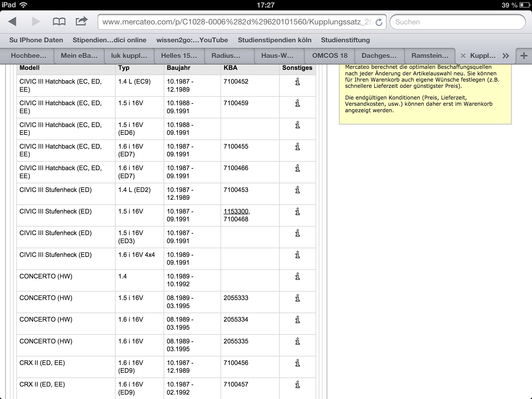Switch to the Helles 15... tab
Viewport: 532px width, 399px height.
179,56
